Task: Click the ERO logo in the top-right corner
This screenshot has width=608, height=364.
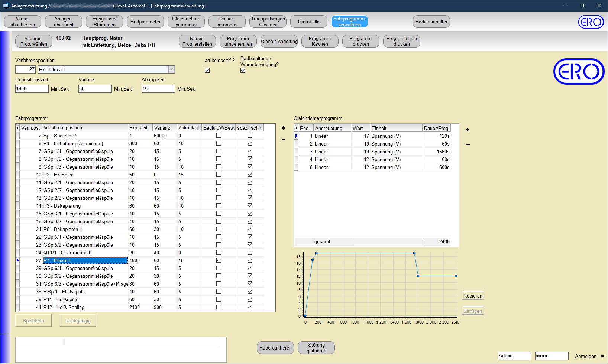Action: coord(591,22)
